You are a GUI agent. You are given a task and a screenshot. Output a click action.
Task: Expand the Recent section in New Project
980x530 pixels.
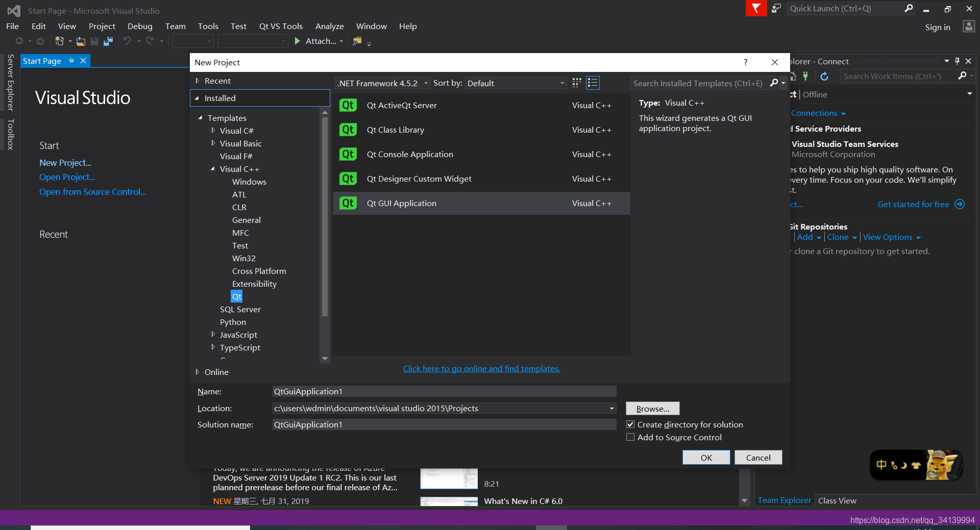pos(198,81)
